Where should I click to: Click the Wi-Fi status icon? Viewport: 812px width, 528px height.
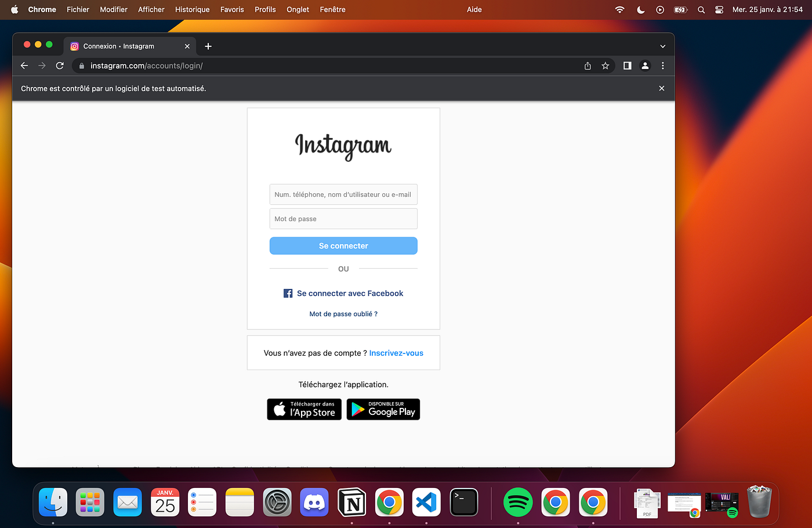620,9
